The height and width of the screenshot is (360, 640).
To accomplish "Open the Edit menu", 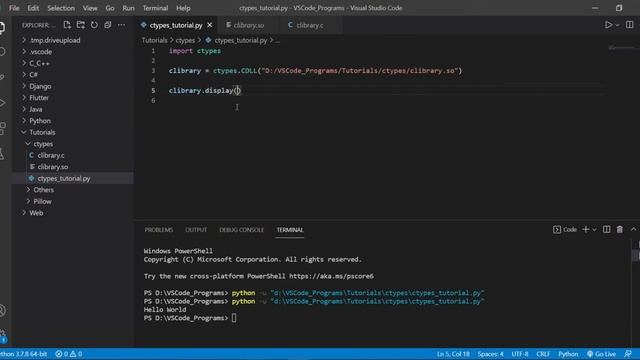I will tap(33, 8).
